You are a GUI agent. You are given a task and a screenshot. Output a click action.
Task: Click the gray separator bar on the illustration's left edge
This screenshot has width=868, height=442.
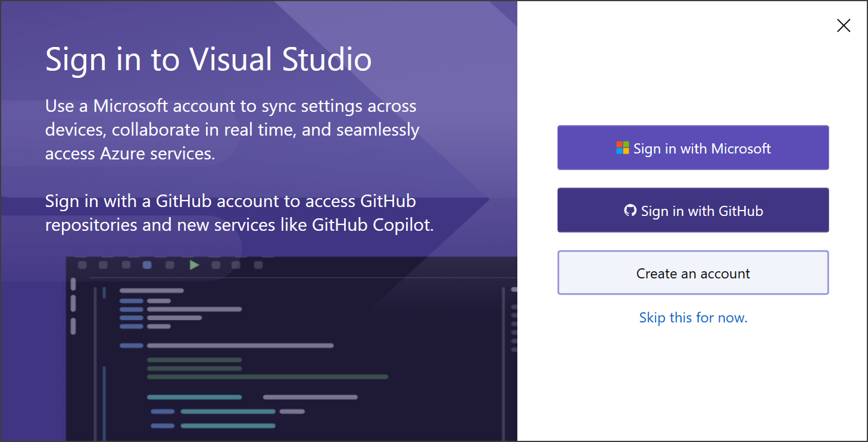pos(74,303)
